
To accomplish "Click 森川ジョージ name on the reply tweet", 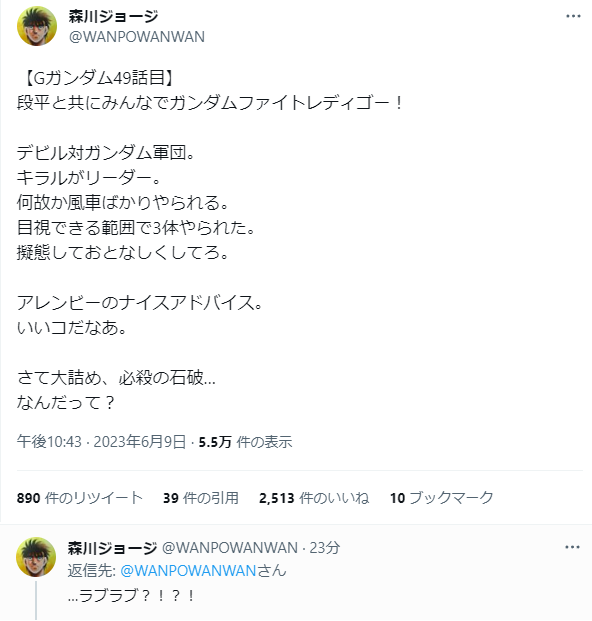I will pyautogui.click(x=112, y=548).
